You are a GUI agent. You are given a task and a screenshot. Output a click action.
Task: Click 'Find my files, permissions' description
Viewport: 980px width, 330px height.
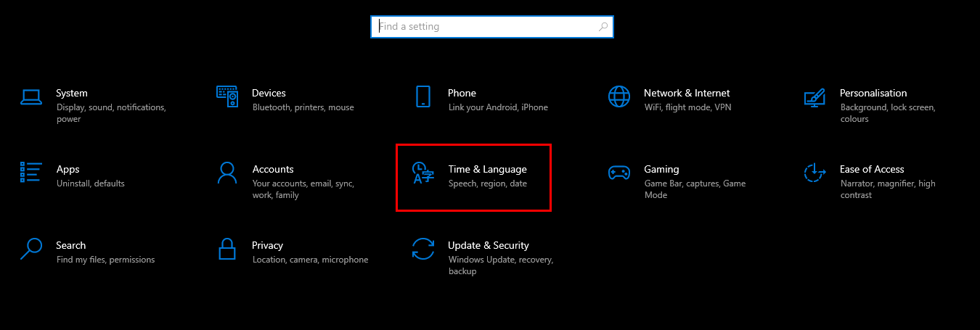105,260
